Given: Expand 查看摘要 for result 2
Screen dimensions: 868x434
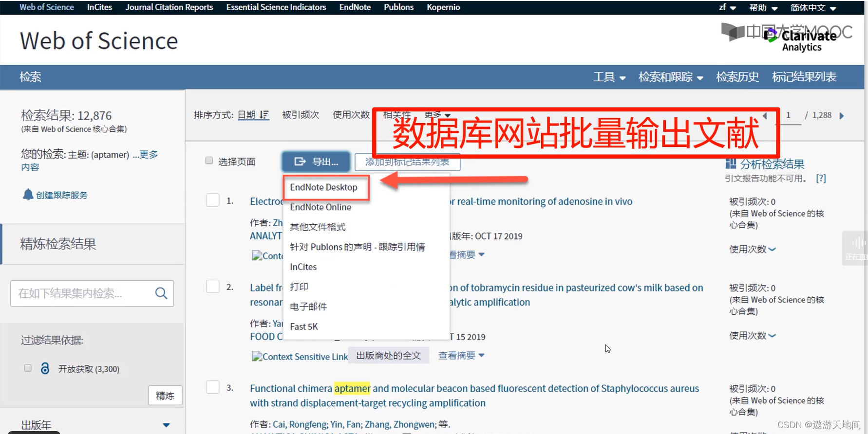Looking at the screenshot, I should coord(461,355).
